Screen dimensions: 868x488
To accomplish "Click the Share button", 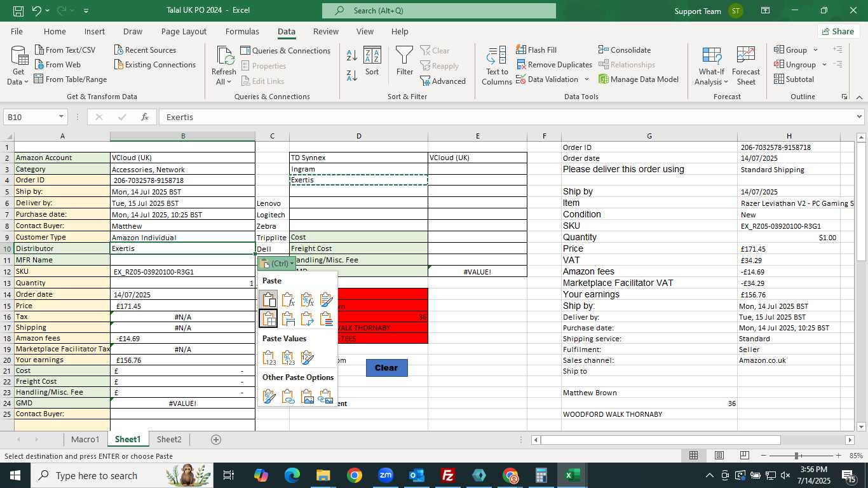I will [x=838, y=31].
